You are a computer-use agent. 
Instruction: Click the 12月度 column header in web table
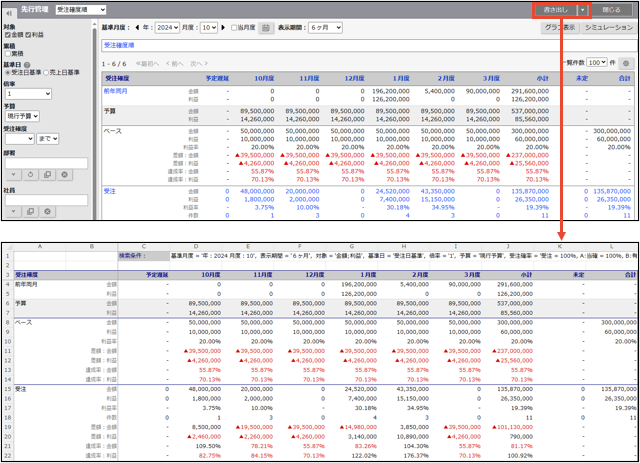click(354, 78)
